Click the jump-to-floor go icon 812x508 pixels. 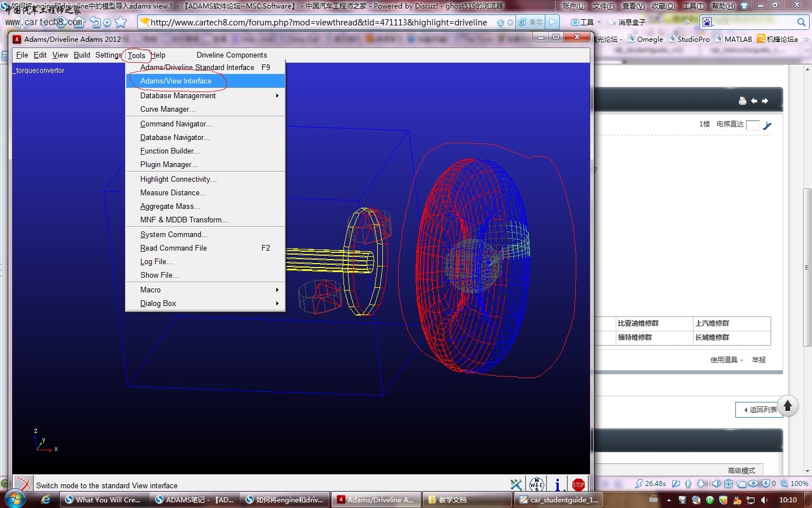click(x=767, y=125)
